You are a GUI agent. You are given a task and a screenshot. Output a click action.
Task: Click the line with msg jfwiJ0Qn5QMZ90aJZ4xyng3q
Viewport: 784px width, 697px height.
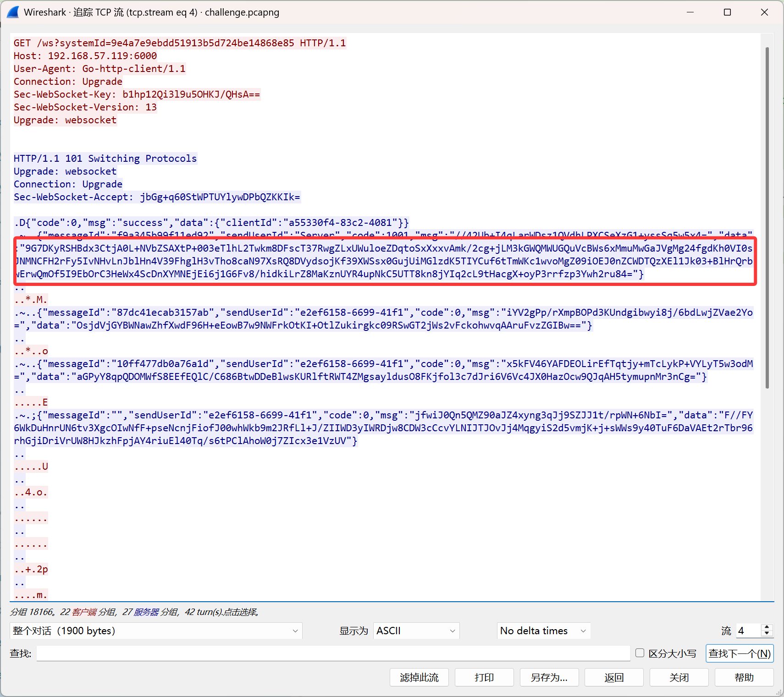click(x=383, y=415)
